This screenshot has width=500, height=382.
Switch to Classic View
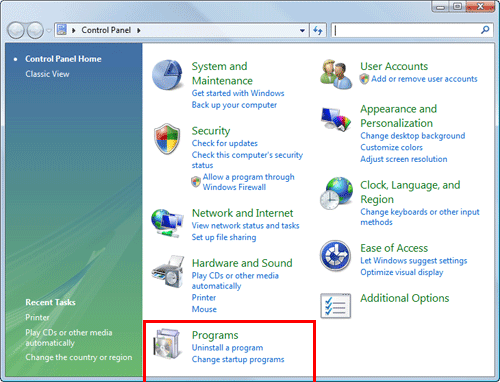pos(47,74)
